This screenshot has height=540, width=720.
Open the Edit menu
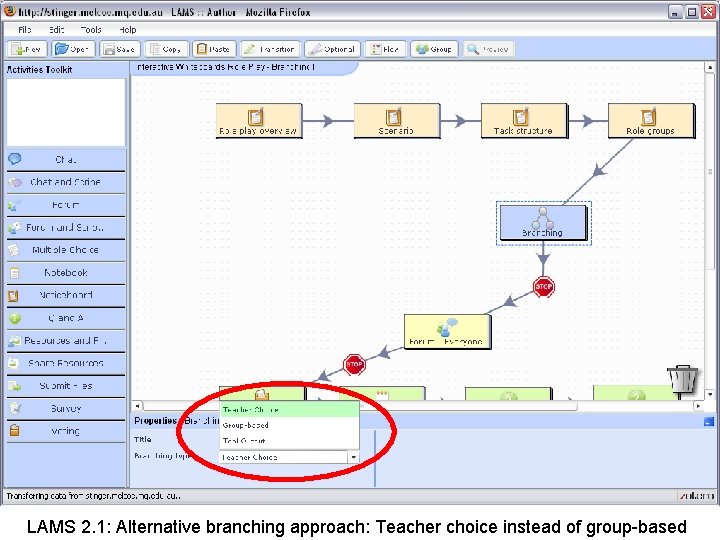coord(56,30)
